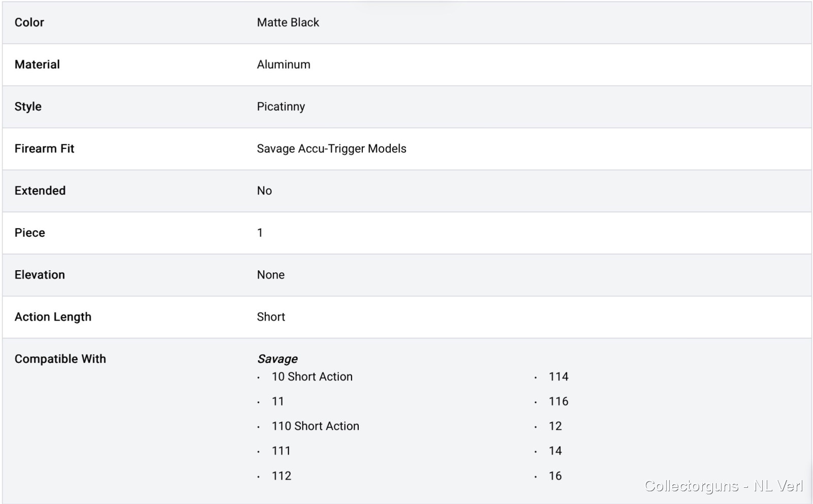Click the Action Length label
813x504 pixels.
(x=53, y=317)
